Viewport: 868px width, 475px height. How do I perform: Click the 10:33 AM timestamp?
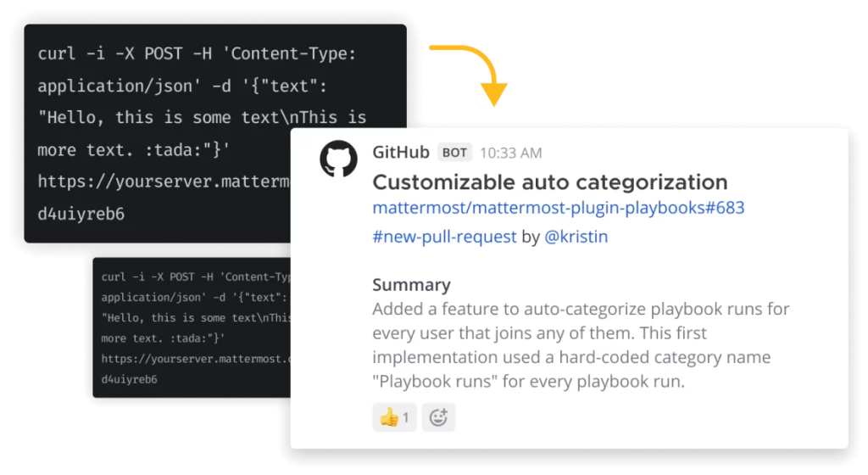pyautogui.click(x=511, y=154)
